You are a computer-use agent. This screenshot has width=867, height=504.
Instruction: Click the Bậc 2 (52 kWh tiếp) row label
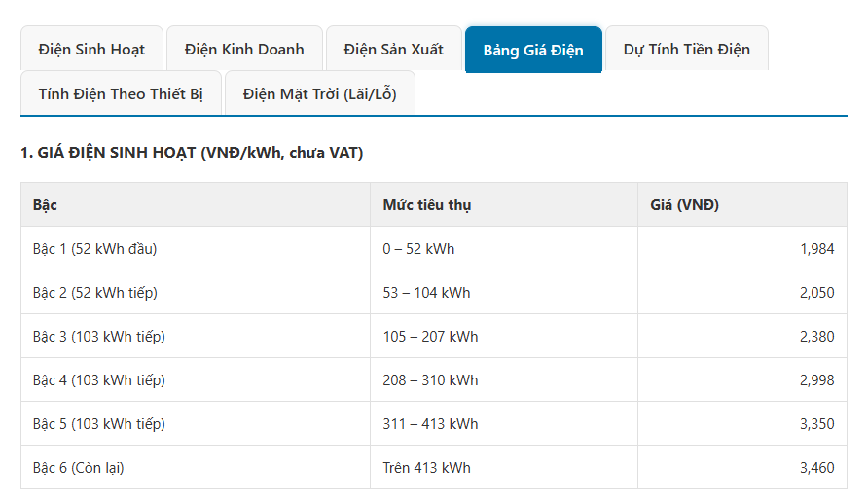[94, 293]
